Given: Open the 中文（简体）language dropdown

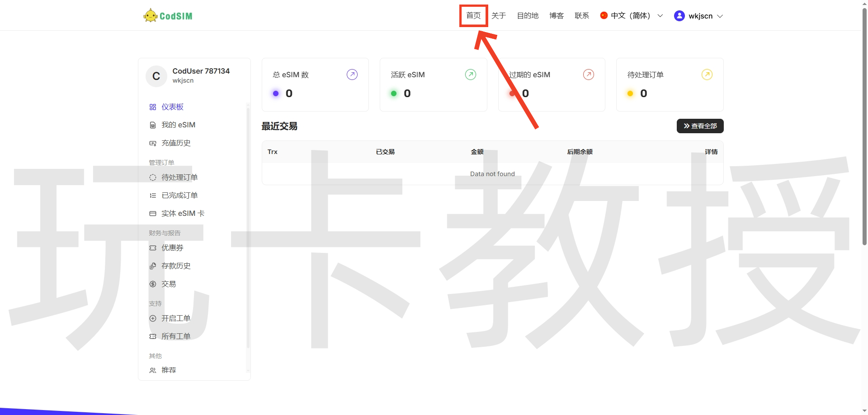Looking at the screenshot, I should [631, 15].
